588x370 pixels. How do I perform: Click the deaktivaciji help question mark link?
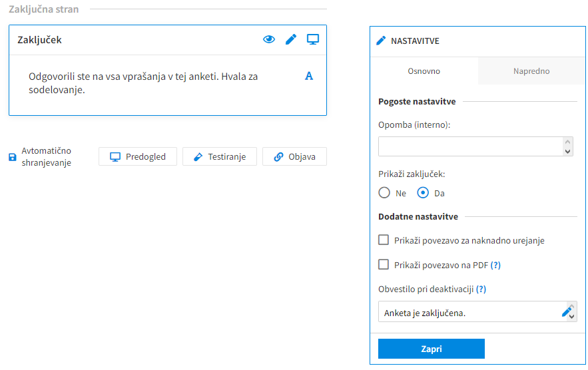[x=481, y=289]
